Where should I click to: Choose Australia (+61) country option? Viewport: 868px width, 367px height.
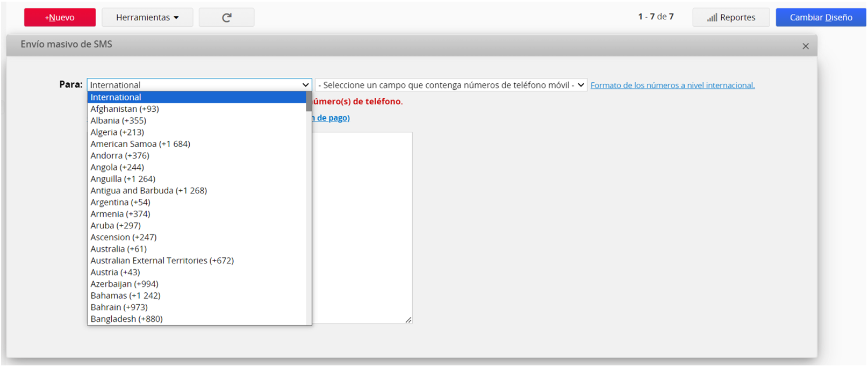coord(118,249)
